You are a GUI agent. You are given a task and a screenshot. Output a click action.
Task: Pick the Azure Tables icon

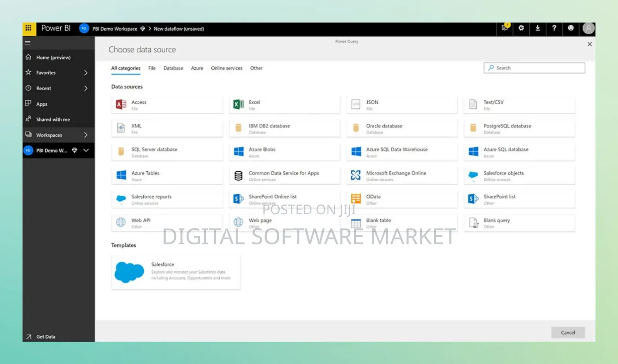coord(121,175)
